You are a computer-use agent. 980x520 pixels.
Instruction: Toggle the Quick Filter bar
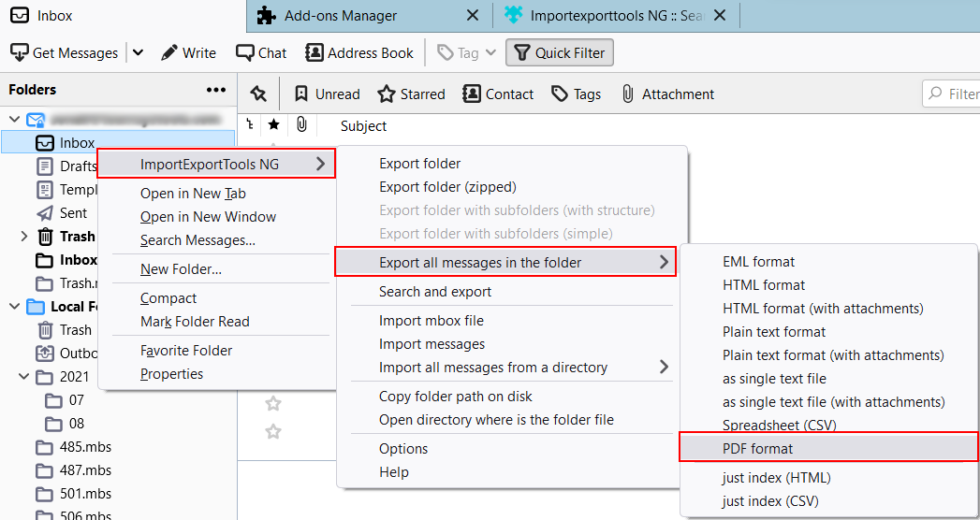point(560,53)
